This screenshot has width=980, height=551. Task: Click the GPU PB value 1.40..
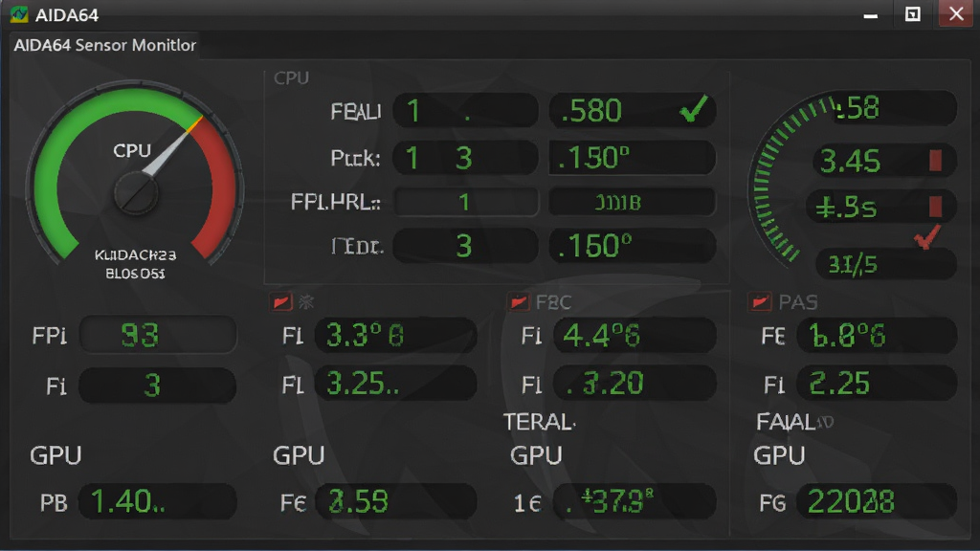(158, 501)
